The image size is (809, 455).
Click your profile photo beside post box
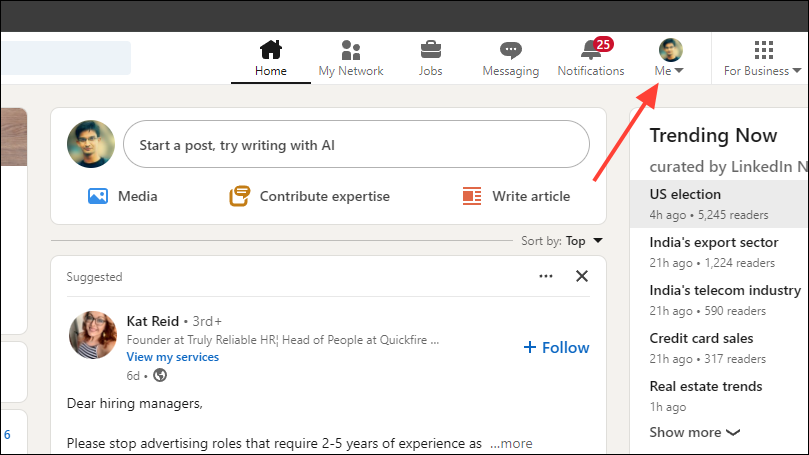(x=91, y=144)
